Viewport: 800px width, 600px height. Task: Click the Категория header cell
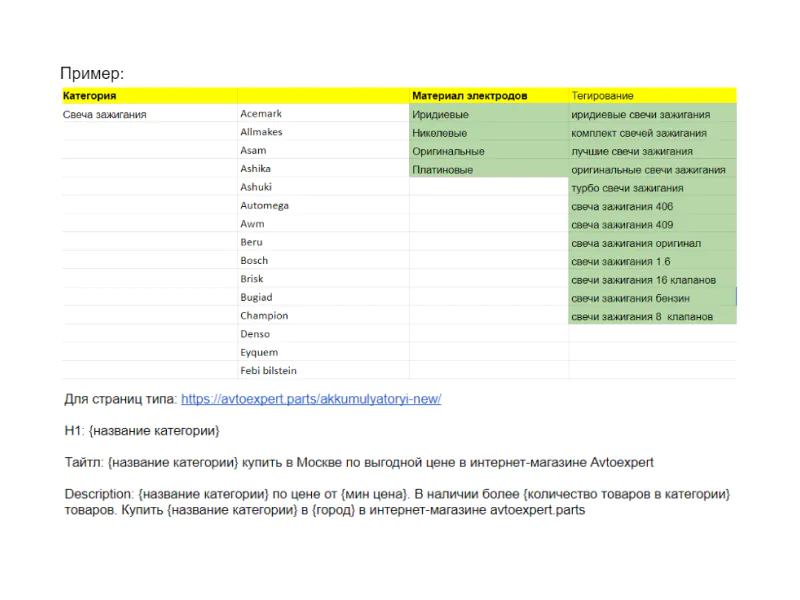[149, 95]
